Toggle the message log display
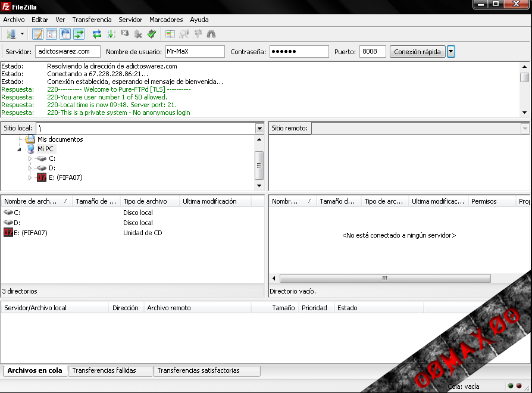This screenshot has height=393, width=532. coord(37,34)
